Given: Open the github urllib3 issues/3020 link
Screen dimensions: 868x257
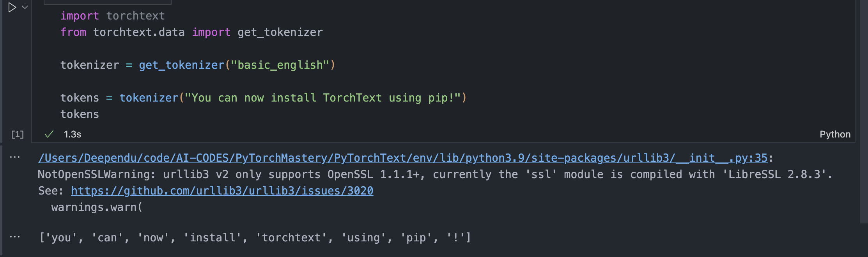Looking at the screenshot, I should [222, 191].
